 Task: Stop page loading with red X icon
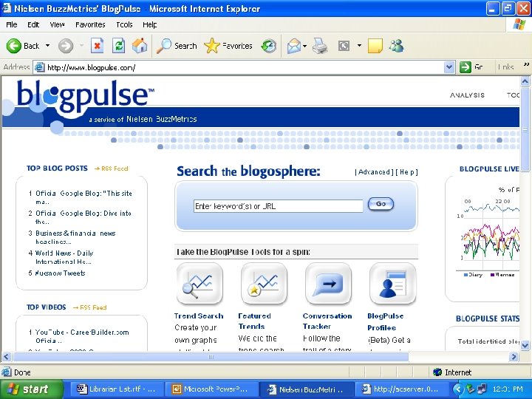(97, 46)
